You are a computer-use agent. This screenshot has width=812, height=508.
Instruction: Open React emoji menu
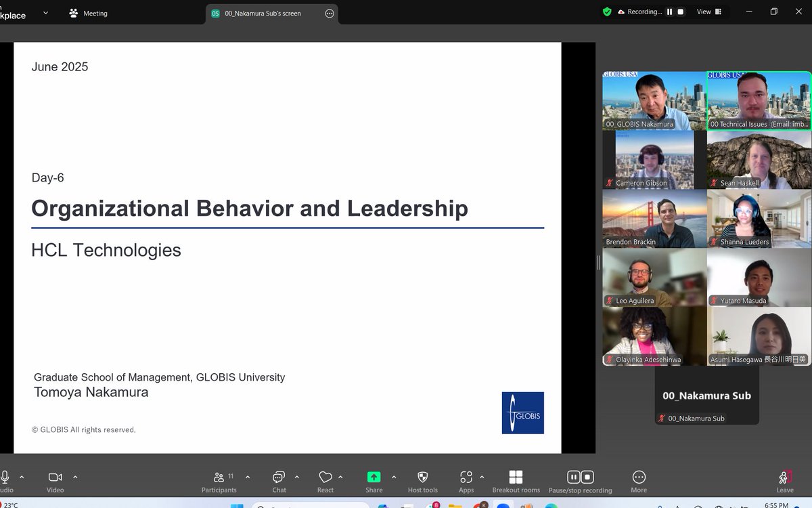325,481
